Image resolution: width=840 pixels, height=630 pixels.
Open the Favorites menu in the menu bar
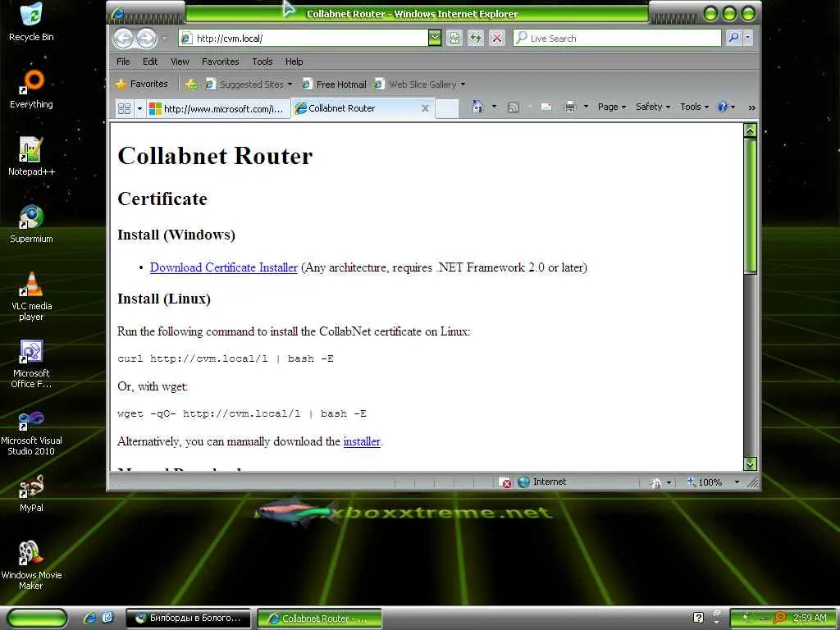point(220,62)
